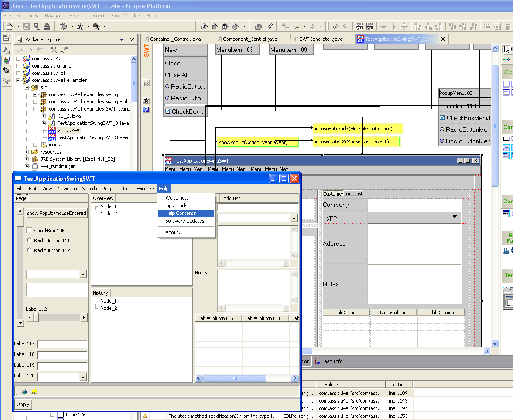
Task: Select RadioButton 111 option
Action: click(x=30, y=240)
